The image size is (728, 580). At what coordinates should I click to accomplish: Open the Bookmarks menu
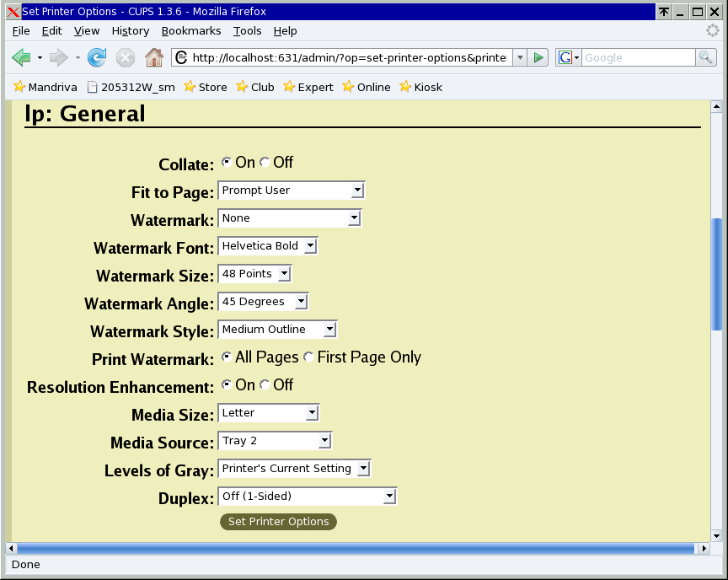coord(191,30)
